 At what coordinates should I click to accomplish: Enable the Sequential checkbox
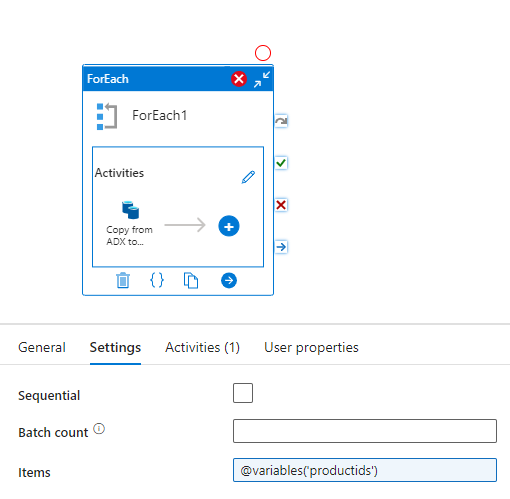click(x=243, y=393)
